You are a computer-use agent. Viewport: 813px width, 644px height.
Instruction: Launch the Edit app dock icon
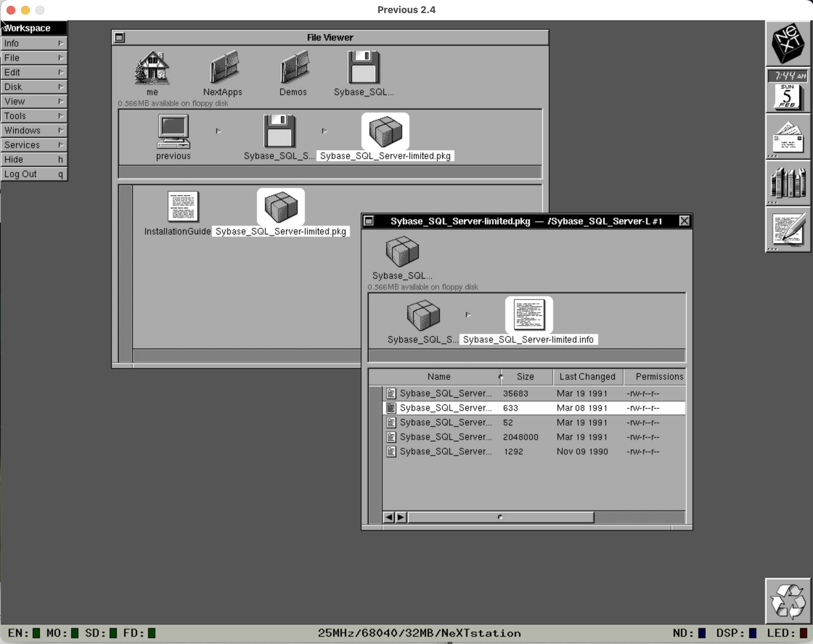(x=788, y=229)
